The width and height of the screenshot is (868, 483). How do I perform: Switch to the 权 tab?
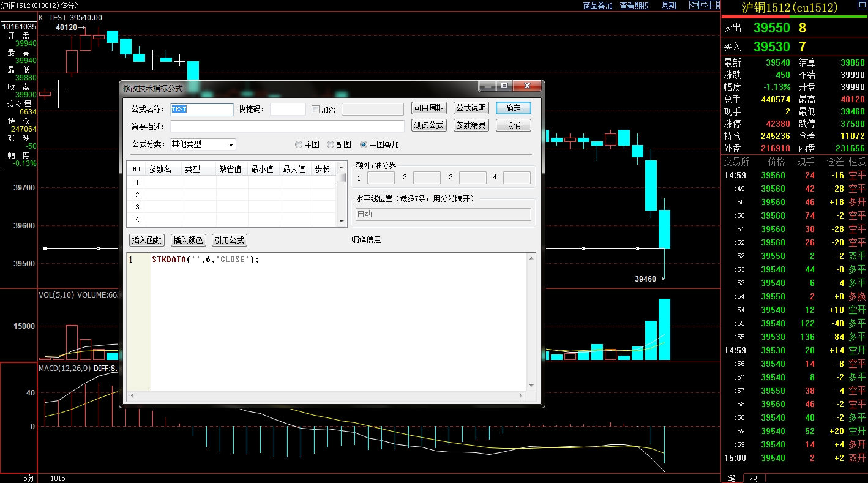coord(754,478)
